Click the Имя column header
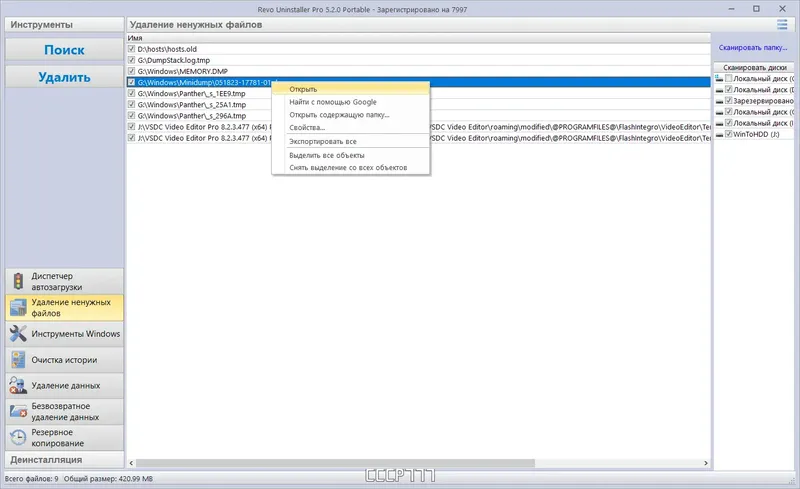The image size is (800, 489). [x=418, y=38]
